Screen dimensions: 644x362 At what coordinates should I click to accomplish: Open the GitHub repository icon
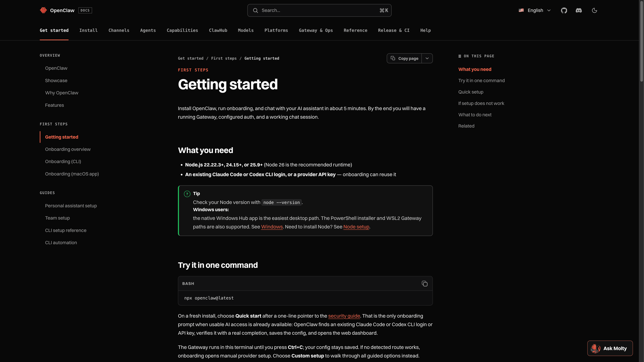(x=564, y=10)
